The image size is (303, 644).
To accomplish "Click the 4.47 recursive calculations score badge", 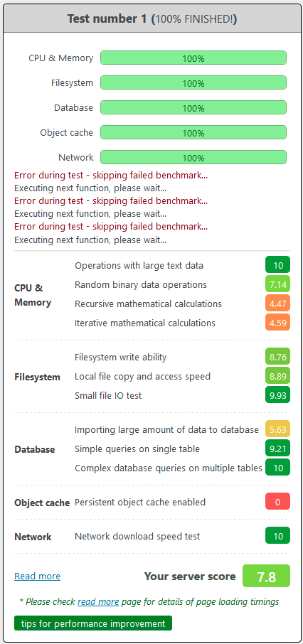I will [x=278, y=303].
